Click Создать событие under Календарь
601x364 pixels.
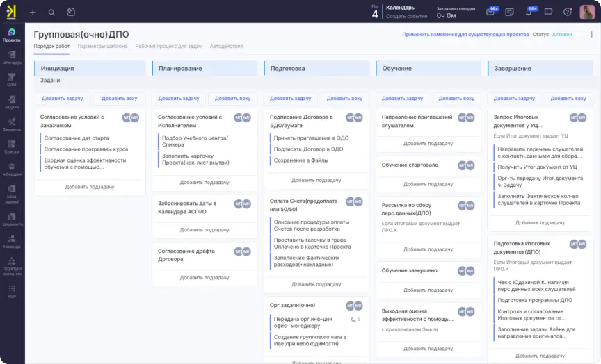pyautogui.click(x=406, y=16)
